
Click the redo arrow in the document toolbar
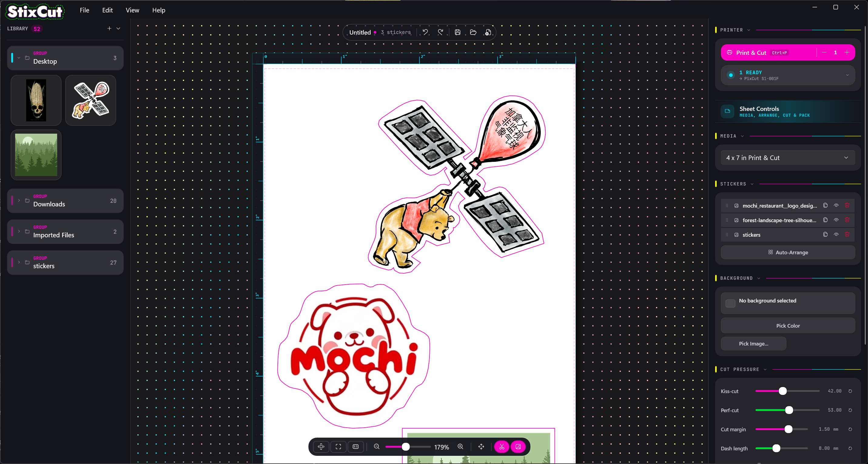click(x=440, y=32)
